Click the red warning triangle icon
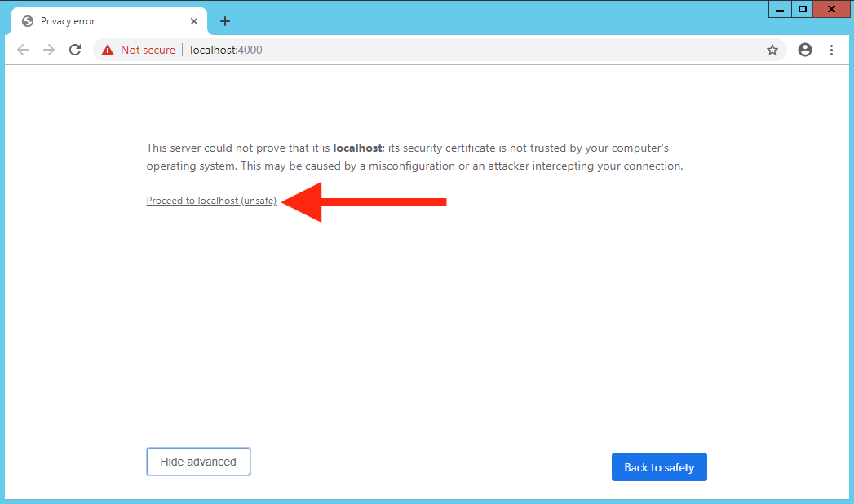Viewport: 854px width, 504px height. click(108, 50)
